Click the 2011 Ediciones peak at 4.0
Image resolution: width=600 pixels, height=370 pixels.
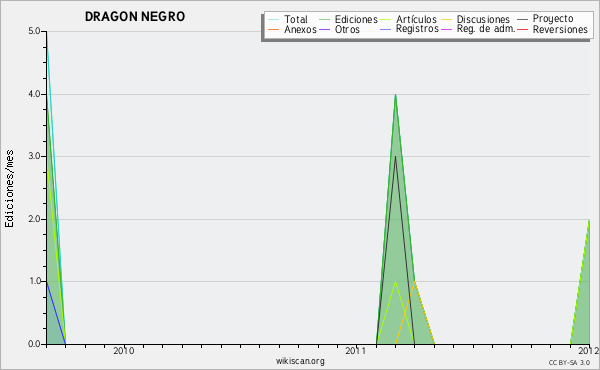395,95
